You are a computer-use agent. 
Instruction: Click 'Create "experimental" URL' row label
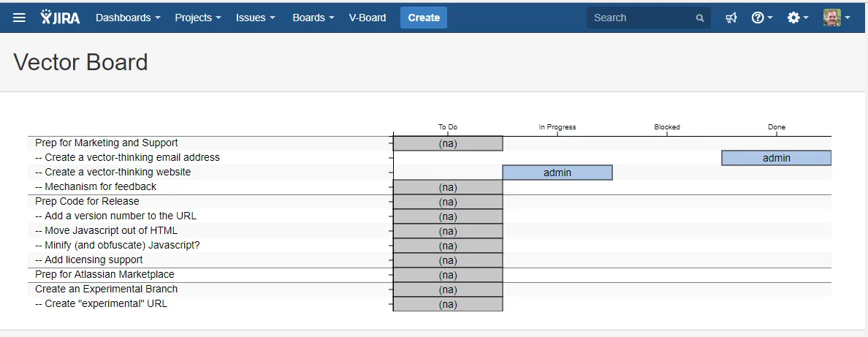pos(102,304)
